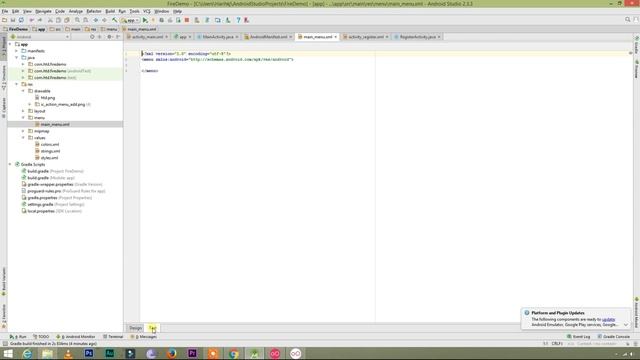Image resolution: width=640 pixels, height=360 pixels.
Task: Click the Cut scissors icon
Action: (50, 20)
